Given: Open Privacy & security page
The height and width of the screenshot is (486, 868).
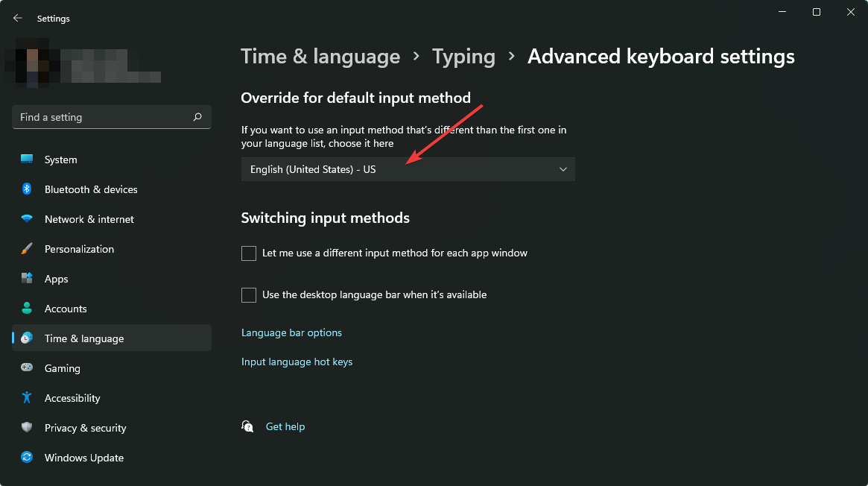Looking at the screenshot, I should tap(111, 428).
